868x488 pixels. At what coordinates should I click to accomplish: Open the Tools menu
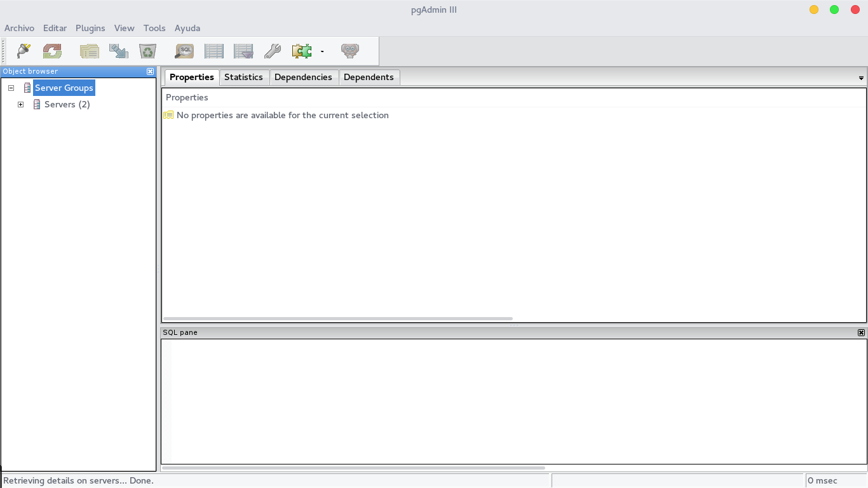click(x=154, y=28)
